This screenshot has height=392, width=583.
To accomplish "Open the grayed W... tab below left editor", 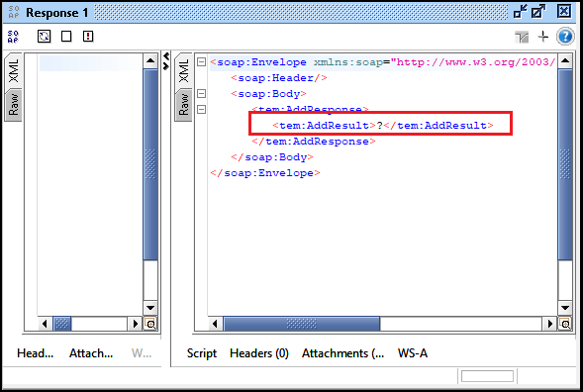I will [142, 353].
